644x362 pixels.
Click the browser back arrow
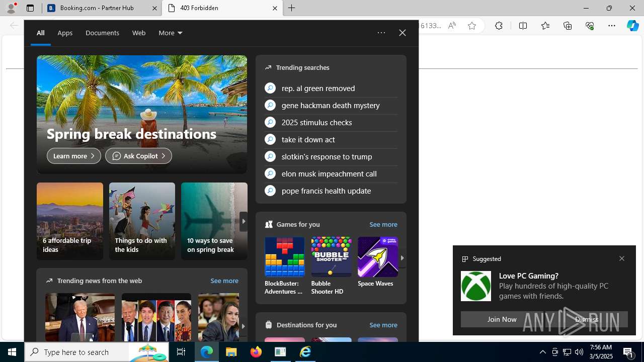pos(14,26)
